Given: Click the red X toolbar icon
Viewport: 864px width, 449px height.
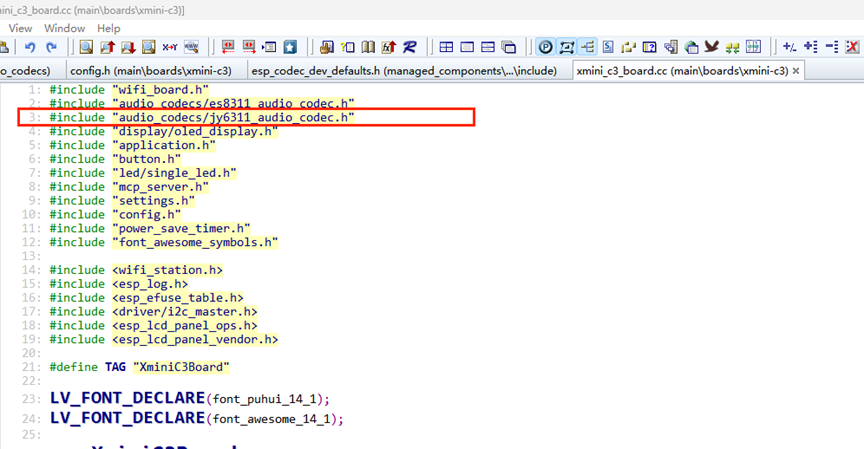Looking at the screenshot, I should (x=852, y=47).
